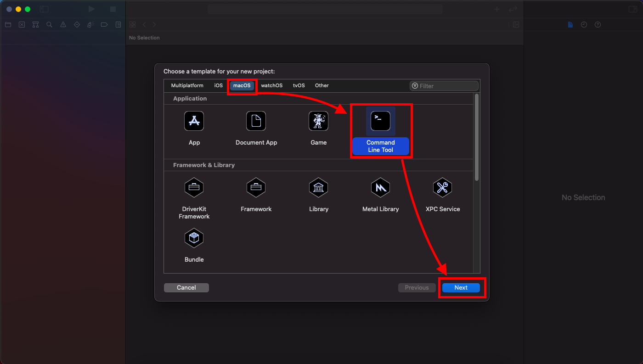The width and height of the screenshot is (643, 364).
Task: Toggle the left navigator sidebar
Action: point(44,9)
